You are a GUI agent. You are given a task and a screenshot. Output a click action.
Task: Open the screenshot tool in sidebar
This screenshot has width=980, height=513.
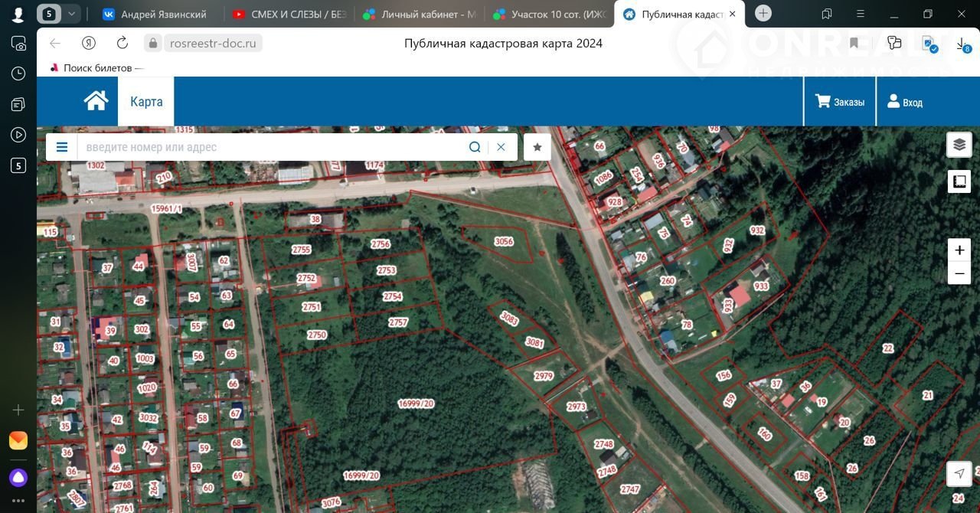(x=18, y=44)
